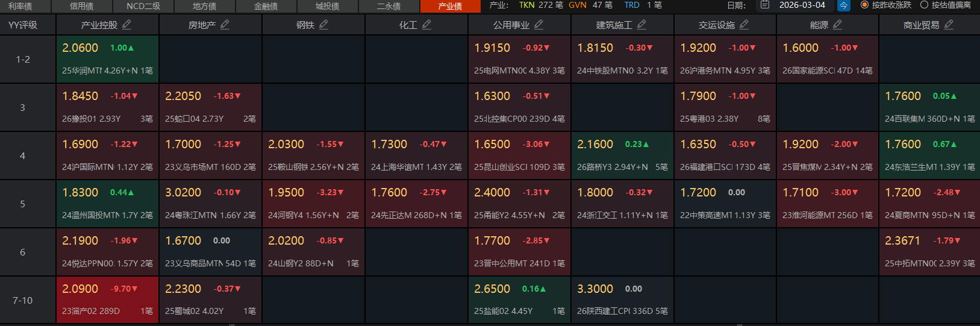The height and width of the screenshot is (326, 980).
Task: Open the 23淮河能源MTN cell at 1.7100
Action: tap(828, 204)
